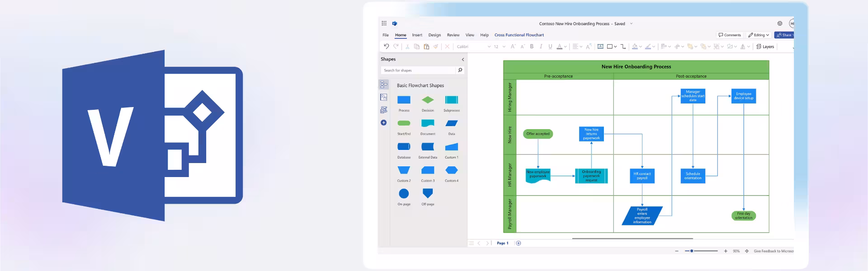Toggle underline formatting

point(550,47)
